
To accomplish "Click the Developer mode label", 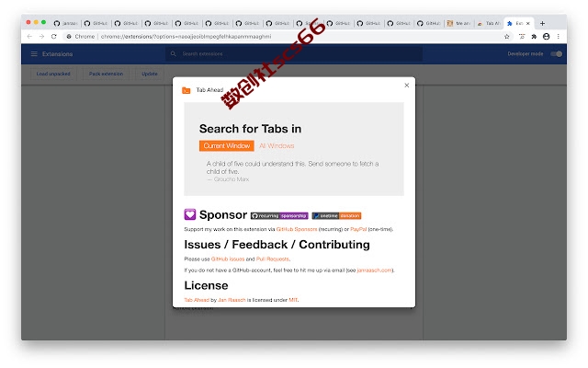I will [x=526, y=54].
